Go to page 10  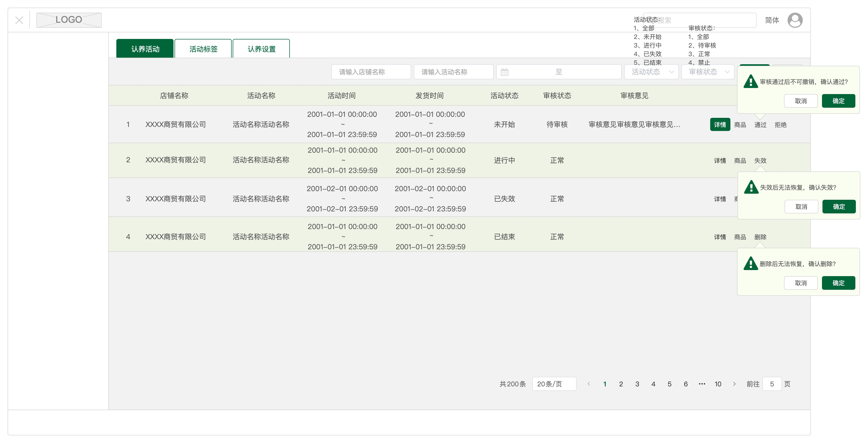pyautogui.click(x=718, y=384)
